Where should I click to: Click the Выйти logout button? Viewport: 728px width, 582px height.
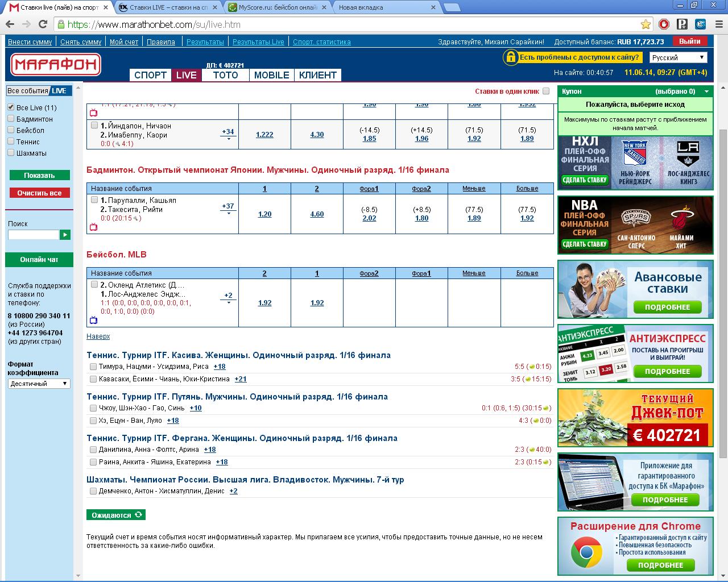point(689,41)
